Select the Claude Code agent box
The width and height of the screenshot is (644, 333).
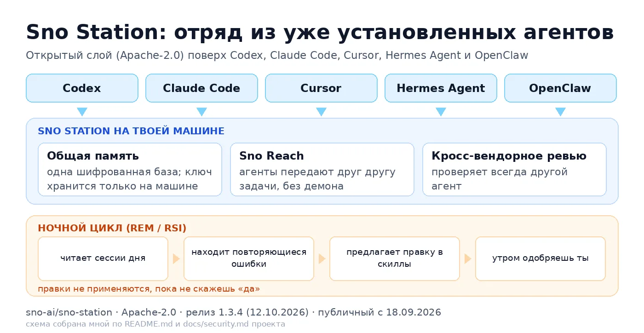click(x=201, y=88)
